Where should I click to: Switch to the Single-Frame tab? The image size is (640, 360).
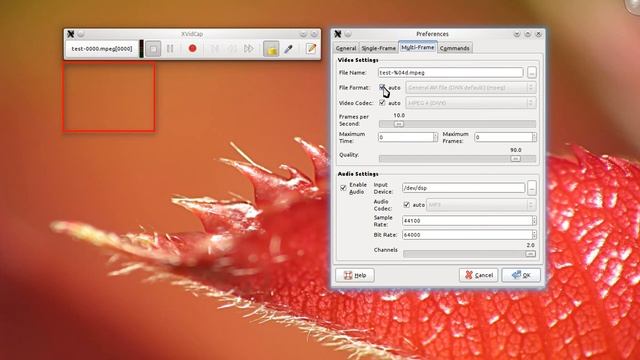click(x=378, y=48)
